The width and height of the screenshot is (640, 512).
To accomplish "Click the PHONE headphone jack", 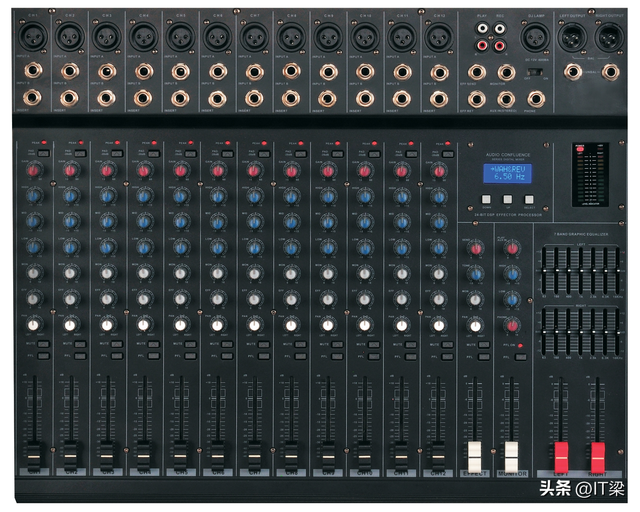I will (536, 99).
